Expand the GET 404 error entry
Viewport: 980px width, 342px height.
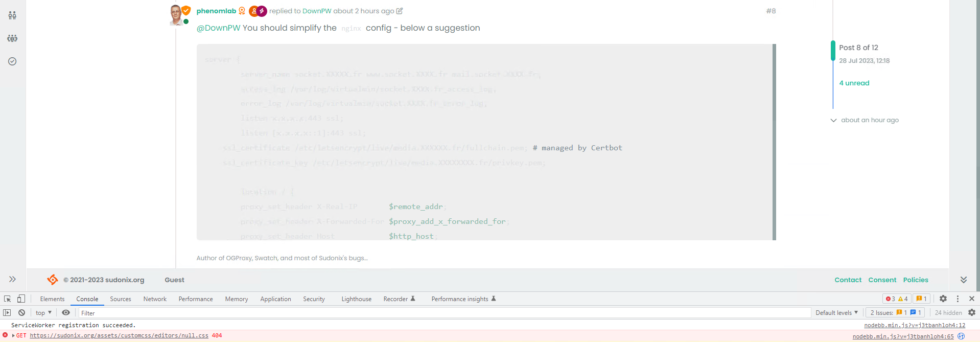(14, 336)
